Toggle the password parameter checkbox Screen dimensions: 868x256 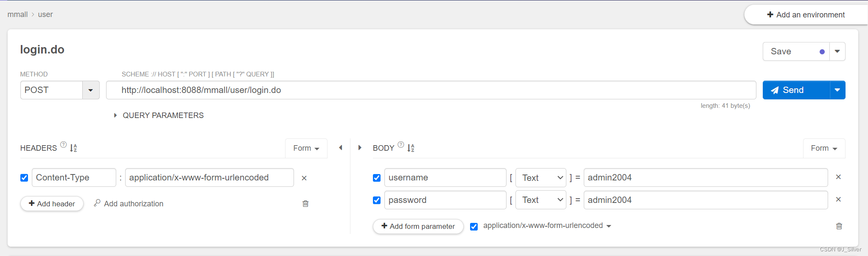click(x=377, y=200)
